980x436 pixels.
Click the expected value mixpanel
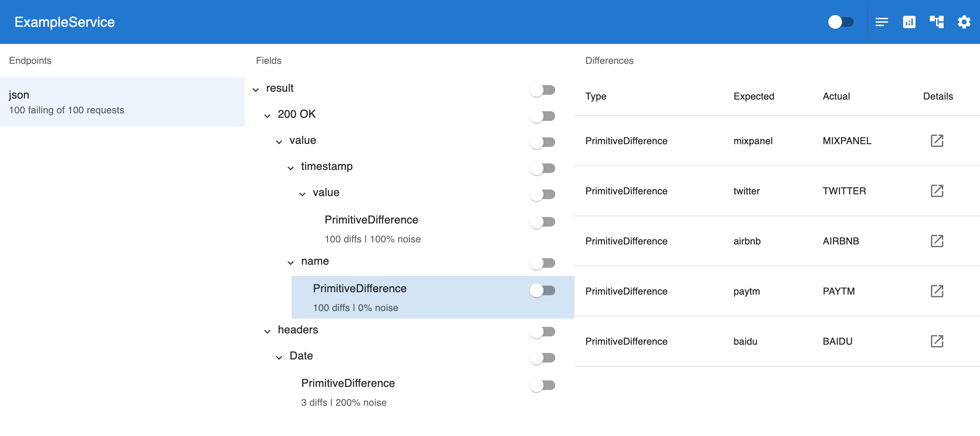coord(753,141)
